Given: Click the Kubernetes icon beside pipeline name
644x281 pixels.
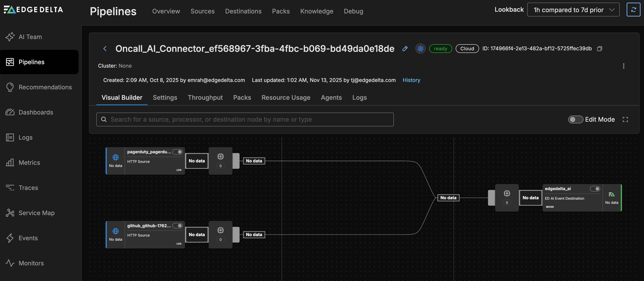Looking at the screenshot, I should (420, 48).
